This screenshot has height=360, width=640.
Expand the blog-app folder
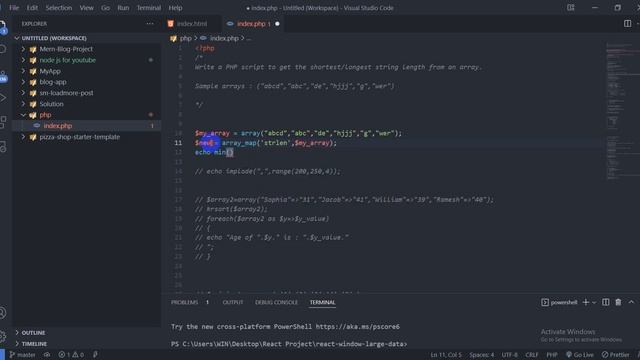pos(53,82)
